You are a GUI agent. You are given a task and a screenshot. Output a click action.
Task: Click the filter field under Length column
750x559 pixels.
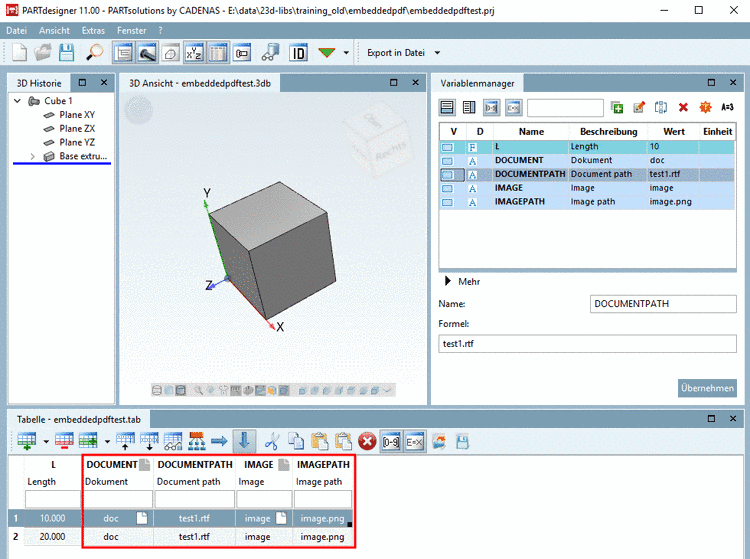tap(53, 499)
